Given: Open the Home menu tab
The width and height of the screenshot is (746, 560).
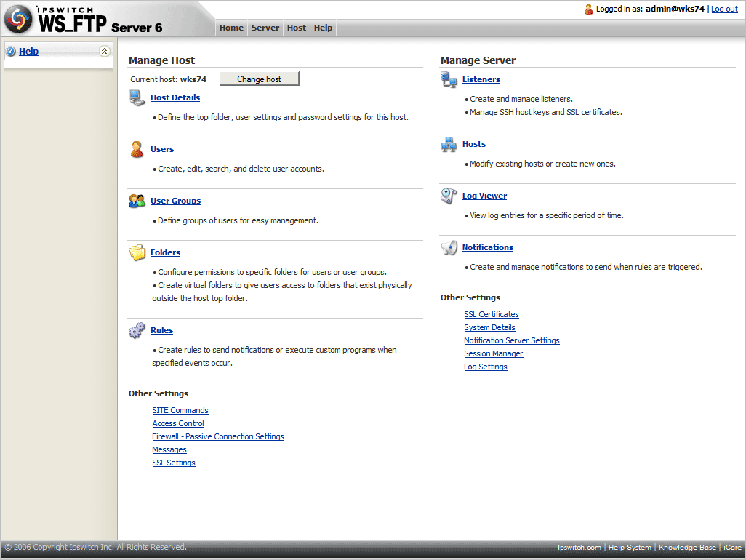Looking at the screenshot, I should coord(231,28).
